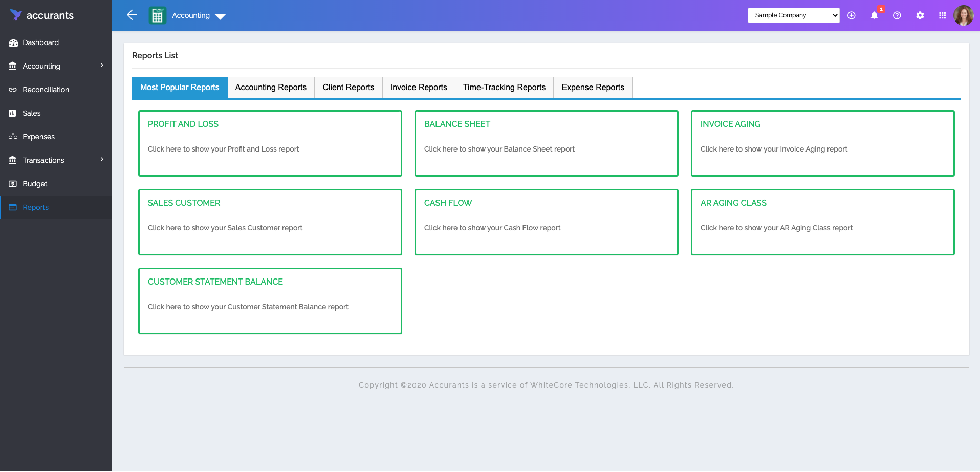
Task: Open the Time-Tracking Reports tab
Action: 504,87
